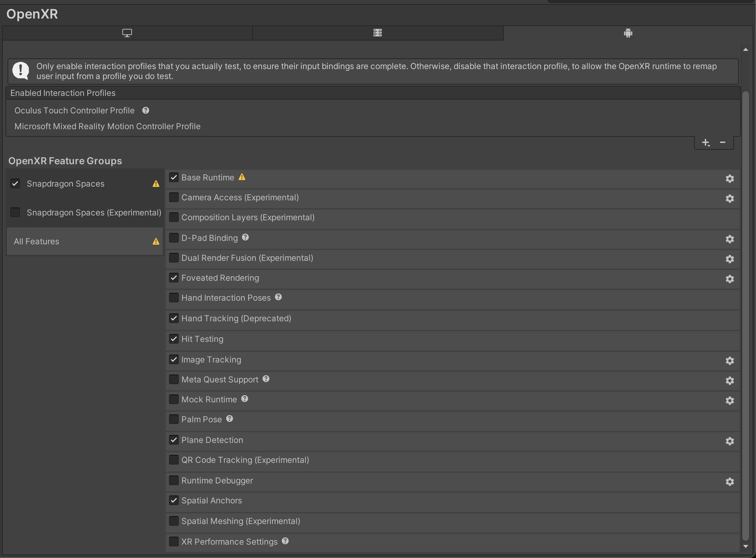The image size is (756, 558).
Task: Click scroll down arrow at bottom right
Action: coord(745,546)
